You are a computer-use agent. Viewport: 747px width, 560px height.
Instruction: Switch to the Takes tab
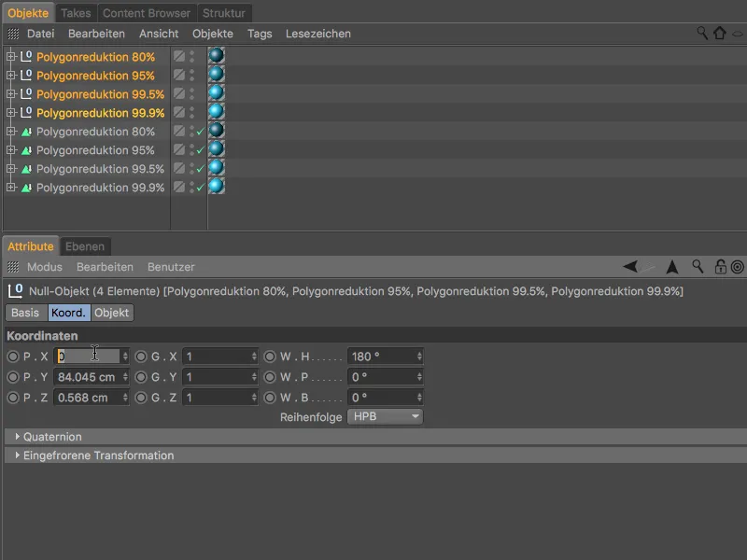pos(76,13)
